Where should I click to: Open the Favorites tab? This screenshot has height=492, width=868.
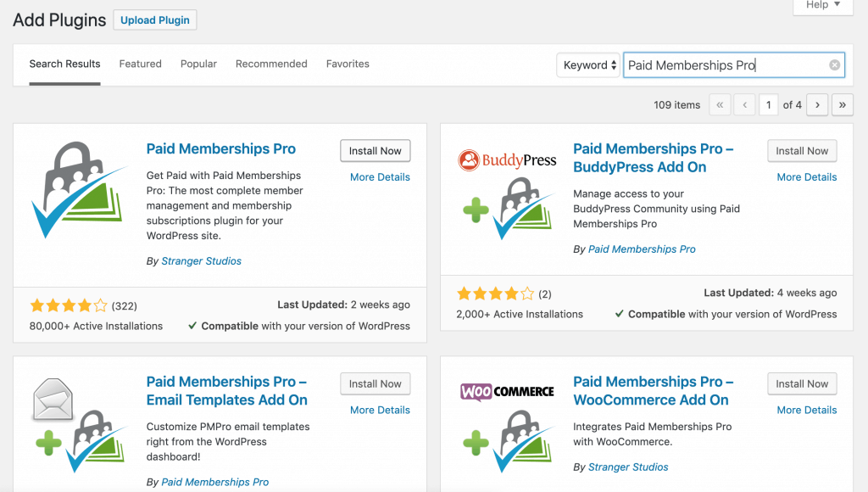pos(348,64)
